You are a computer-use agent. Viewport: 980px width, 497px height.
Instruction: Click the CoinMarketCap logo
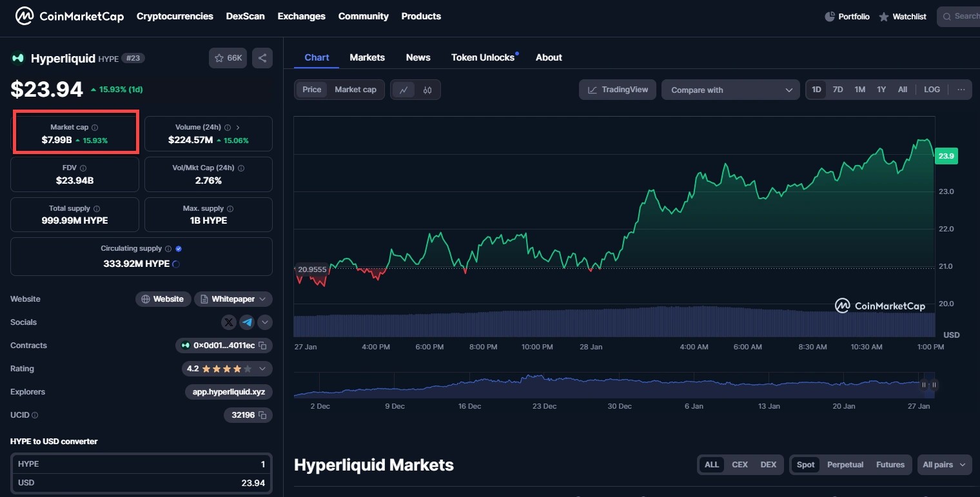pyautogui.click(x=70, y=16)
